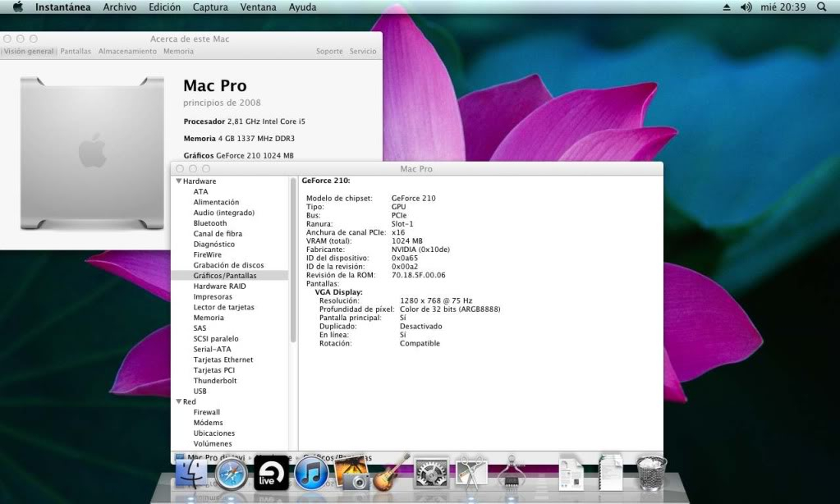This screenshot has width=840, height=504.
Task: Open the Apple menu
Action: 18,7
